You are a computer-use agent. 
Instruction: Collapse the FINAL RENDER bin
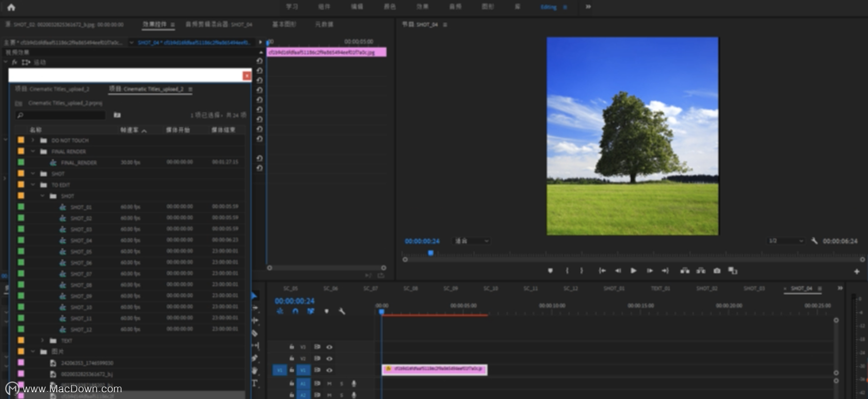pos(33,152)
